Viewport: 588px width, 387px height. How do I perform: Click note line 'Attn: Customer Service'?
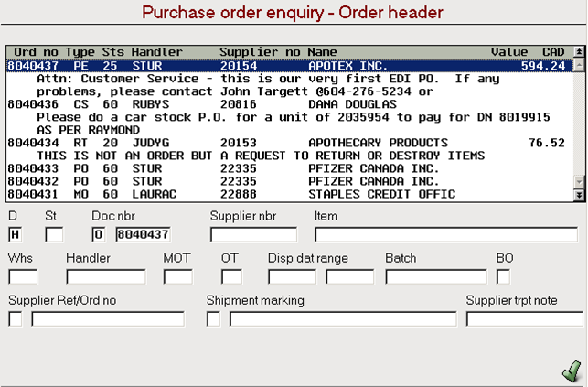(268, 79)
